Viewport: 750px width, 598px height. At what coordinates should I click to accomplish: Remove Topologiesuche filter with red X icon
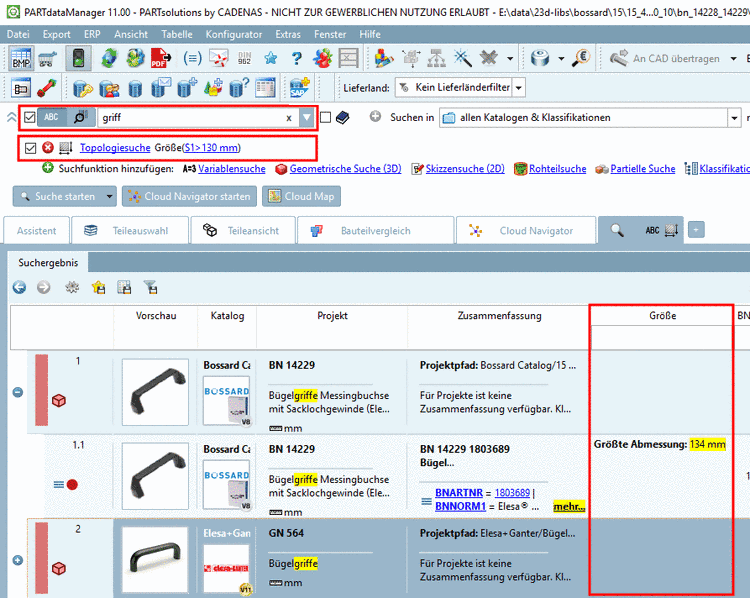(x=47, y=148)
